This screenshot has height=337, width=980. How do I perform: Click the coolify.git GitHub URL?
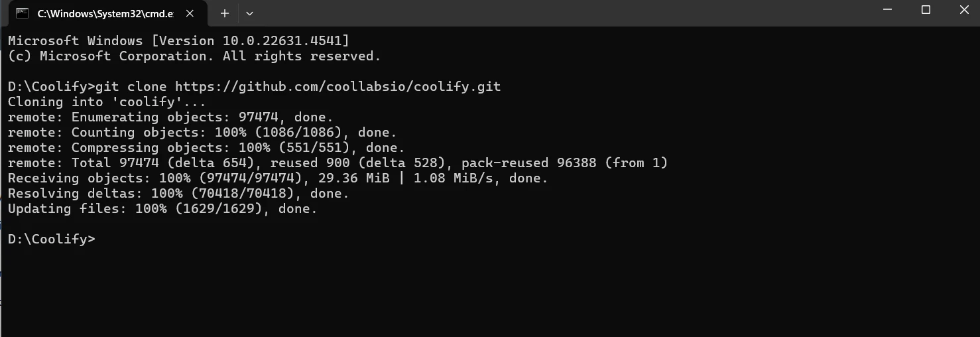click(337, 87)
